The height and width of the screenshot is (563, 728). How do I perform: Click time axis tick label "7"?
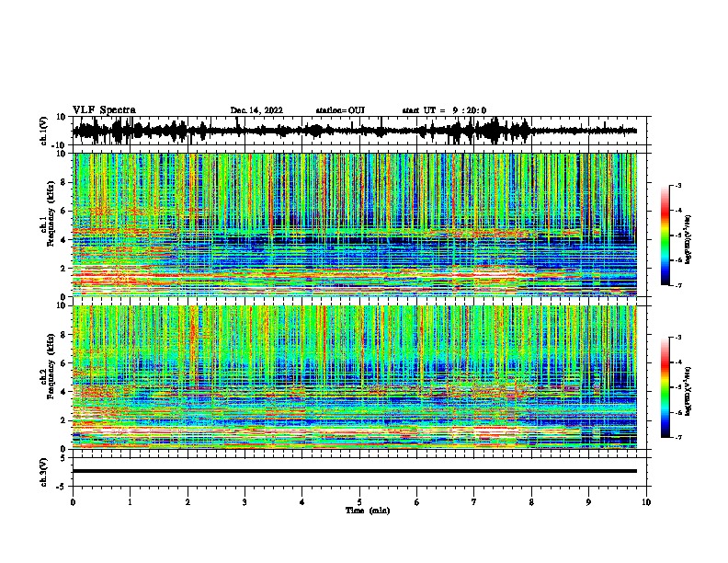coord(474,502)
